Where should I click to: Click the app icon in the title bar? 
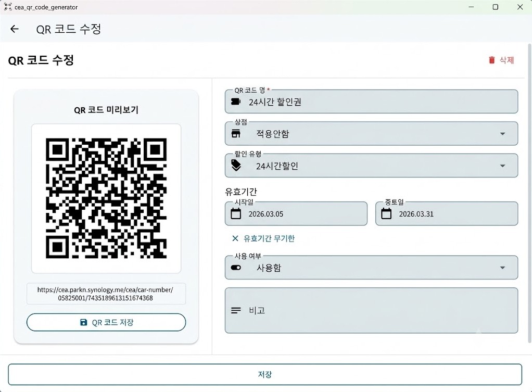click(7, 7)
